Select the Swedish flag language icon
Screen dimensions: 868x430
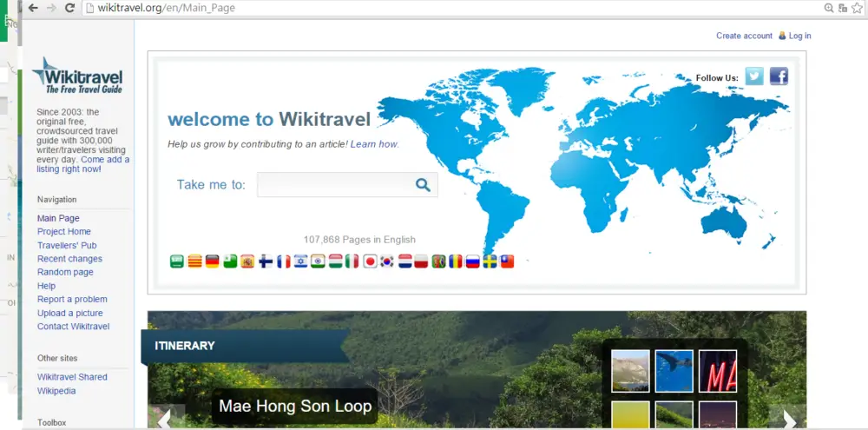[x=490, y=261]
